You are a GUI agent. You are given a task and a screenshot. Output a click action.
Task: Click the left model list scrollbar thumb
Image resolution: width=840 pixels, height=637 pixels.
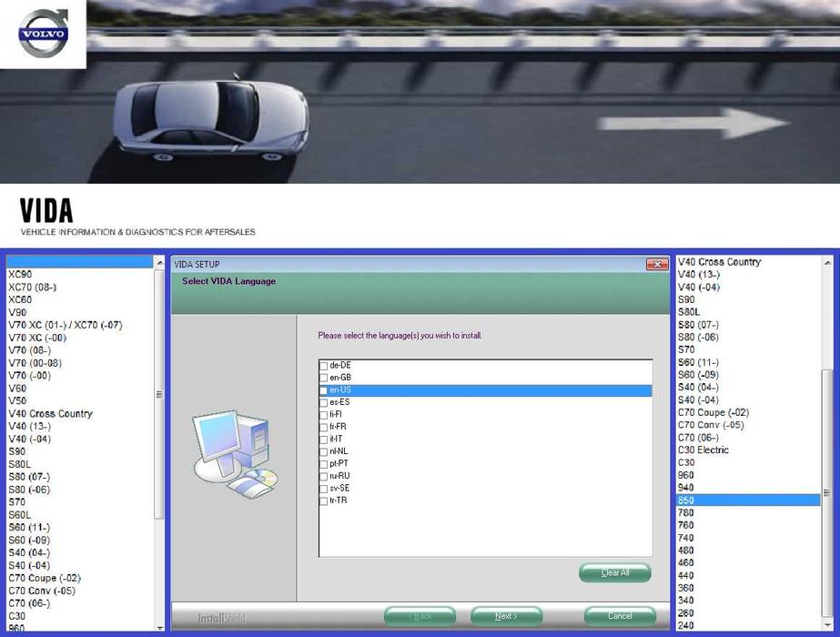point(159,394)
